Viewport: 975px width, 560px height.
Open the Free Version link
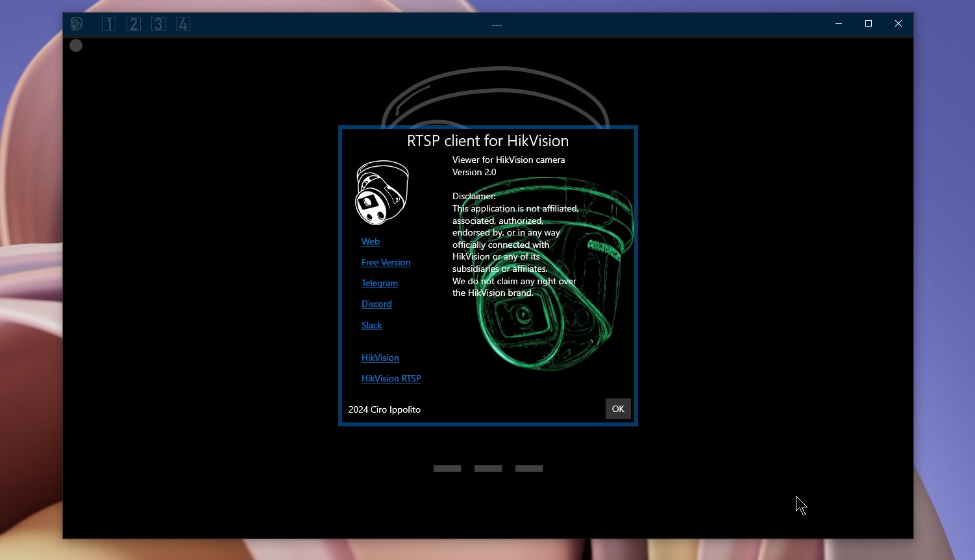(386, 262)
